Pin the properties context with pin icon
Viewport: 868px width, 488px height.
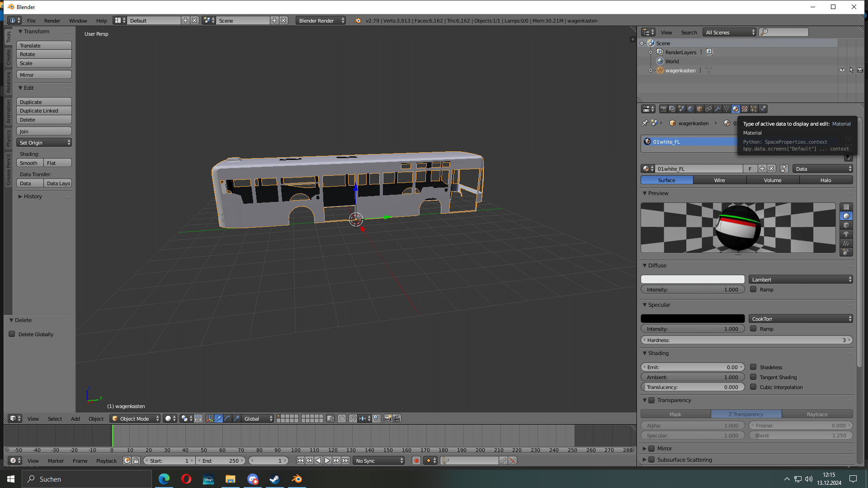tap(645, 123)
